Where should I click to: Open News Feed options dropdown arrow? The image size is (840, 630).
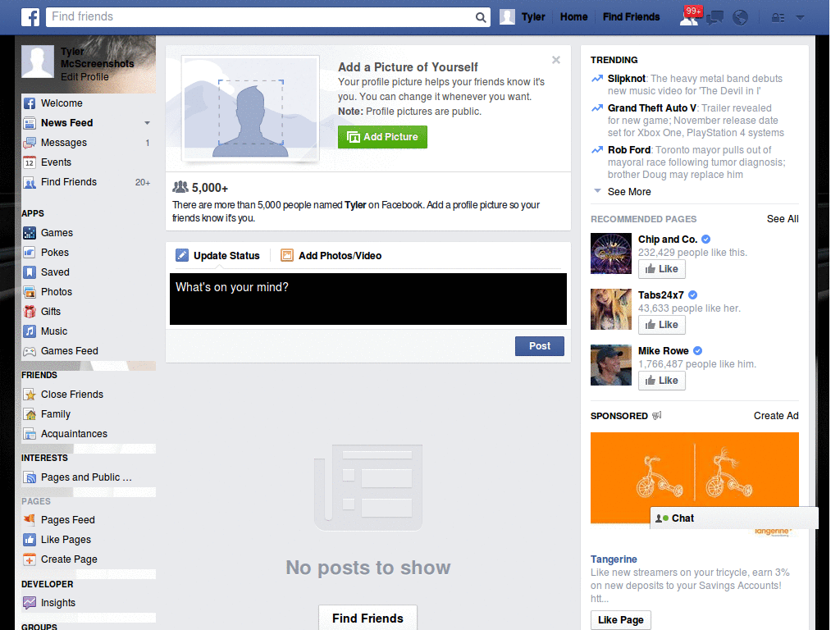(148, 123)
